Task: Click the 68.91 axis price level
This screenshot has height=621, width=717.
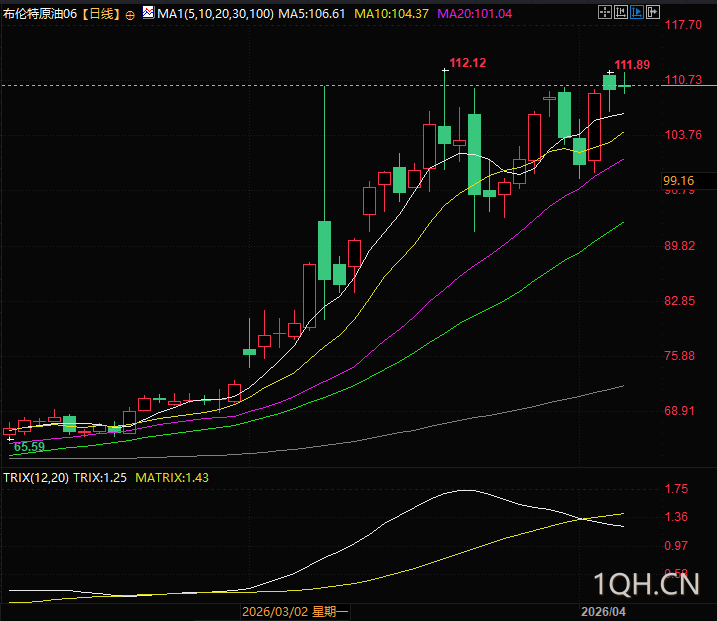Action: coord(680,411)
